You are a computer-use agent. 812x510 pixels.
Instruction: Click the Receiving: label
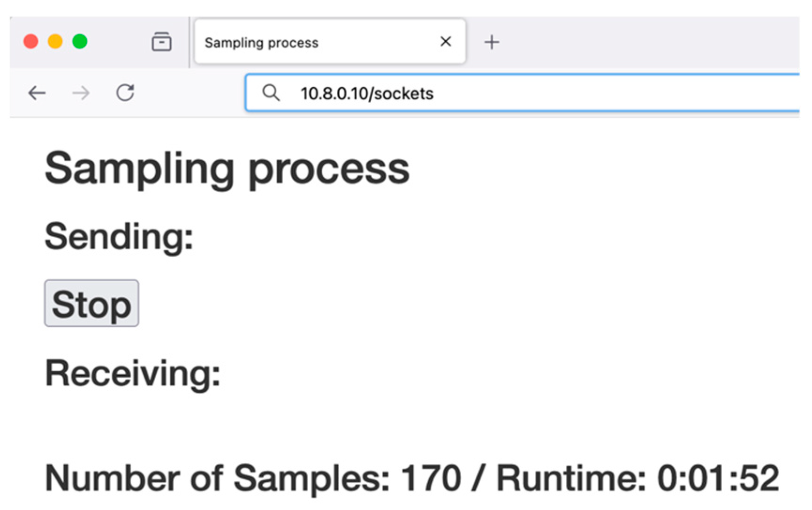click(132, 374)
